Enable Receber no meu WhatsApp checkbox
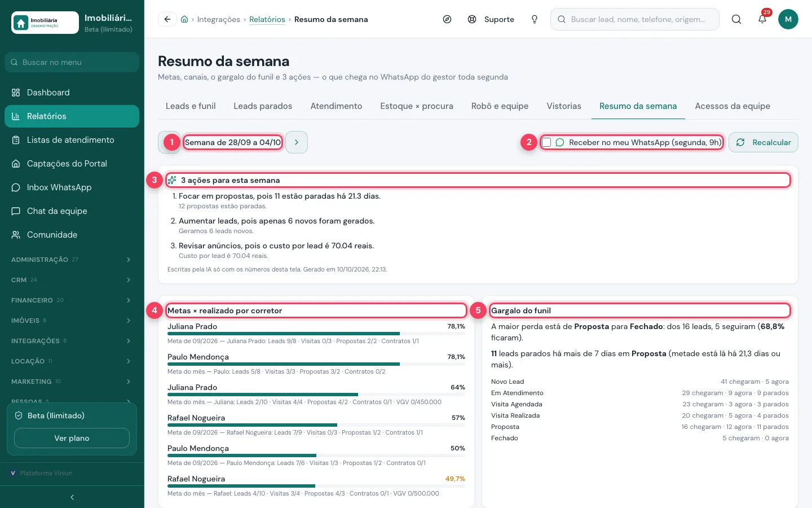 pos(546,142)
